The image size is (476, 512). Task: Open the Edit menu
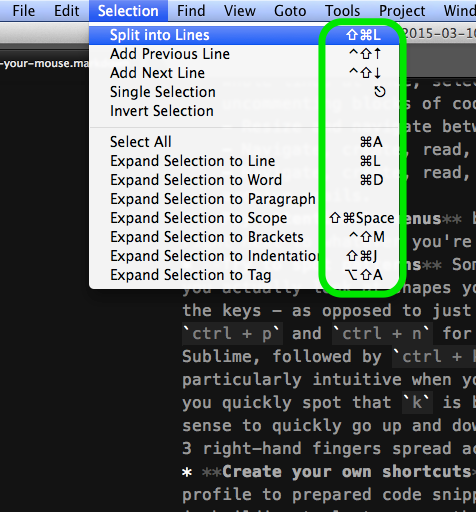pyautogui.click(x=67, y=11)
